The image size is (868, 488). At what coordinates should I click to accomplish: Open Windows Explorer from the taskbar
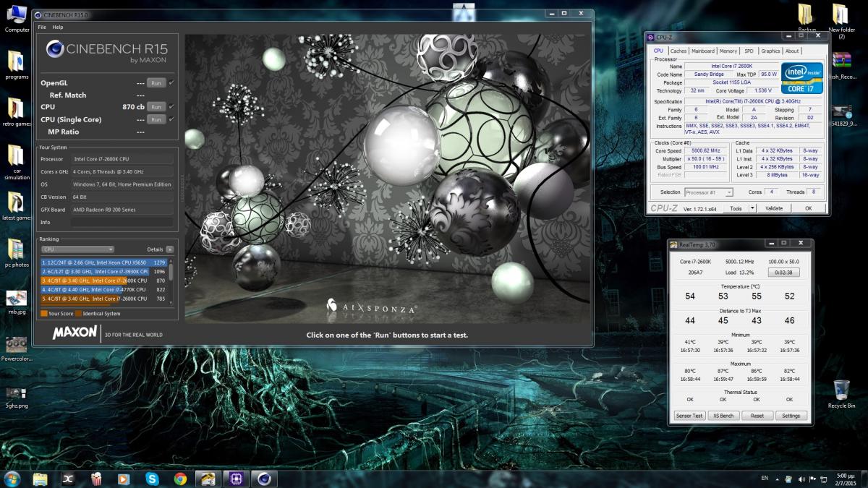pos(41,478)
